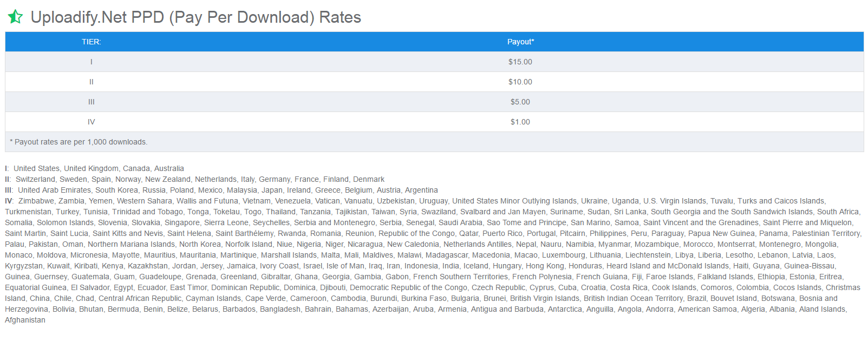
Task: Click the green star icon beside the heading
Action: [15, 17]
